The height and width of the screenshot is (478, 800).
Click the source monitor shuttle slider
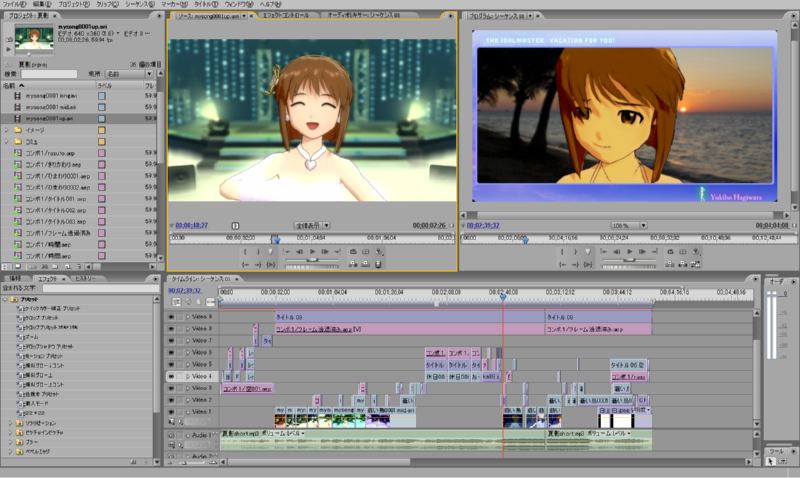[312, 260]
